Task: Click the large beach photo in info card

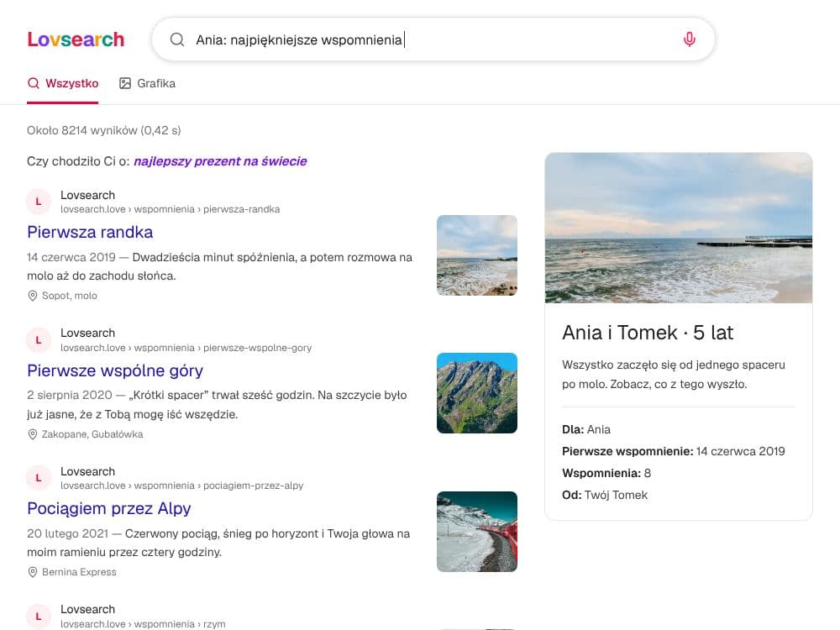Action: pos(678,228)
